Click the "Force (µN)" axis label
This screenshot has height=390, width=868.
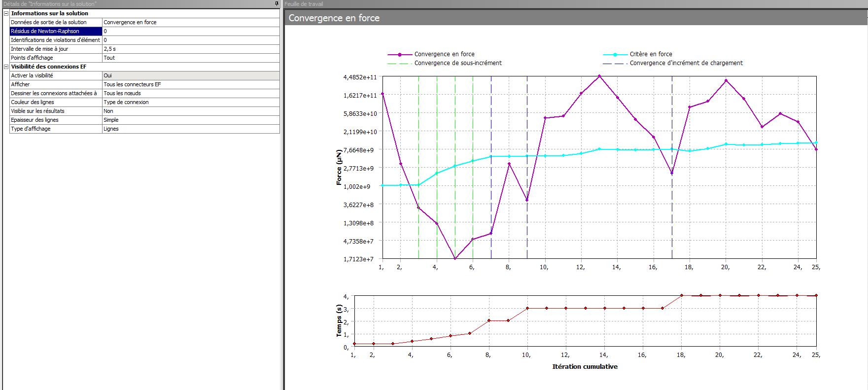pyautogui.click(x=339, y=167)
